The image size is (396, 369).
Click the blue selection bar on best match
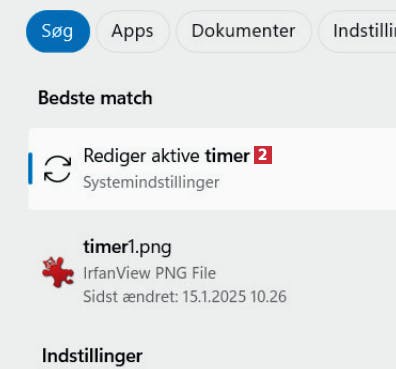coord(30,168)
